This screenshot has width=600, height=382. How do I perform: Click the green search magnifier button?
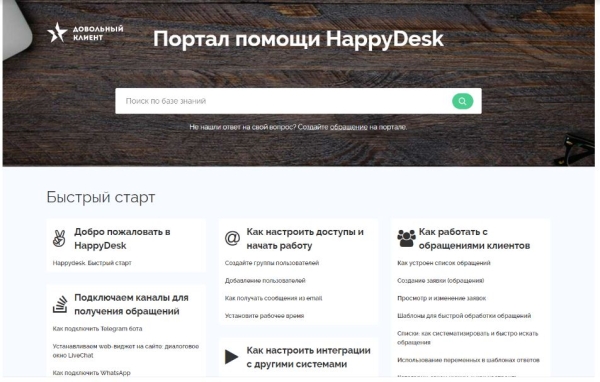coord(462,101)
